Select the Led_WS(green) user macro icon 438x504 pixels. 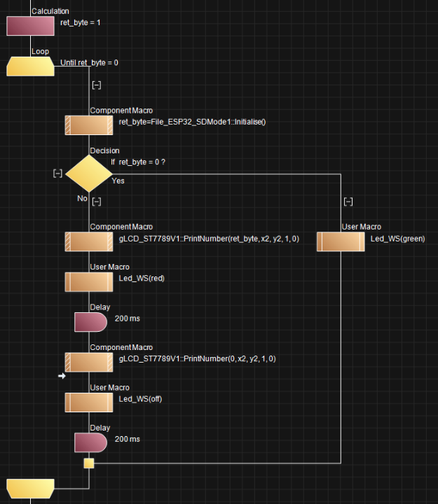(x=340, y=241)
